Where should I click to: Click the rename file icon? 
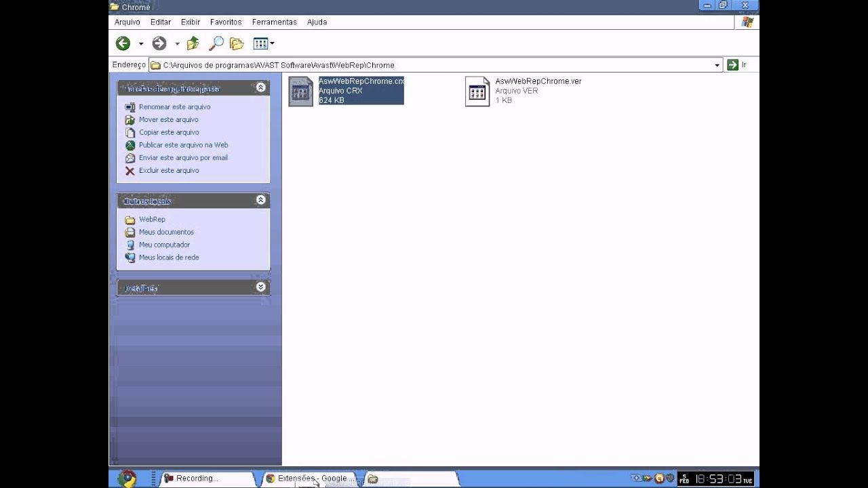click(130, 107)
